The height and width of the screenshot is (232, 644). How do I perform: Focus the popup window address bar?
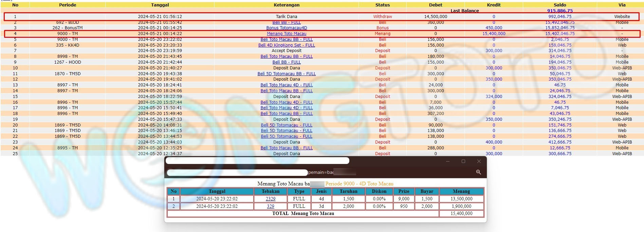[x=238, y=172]
